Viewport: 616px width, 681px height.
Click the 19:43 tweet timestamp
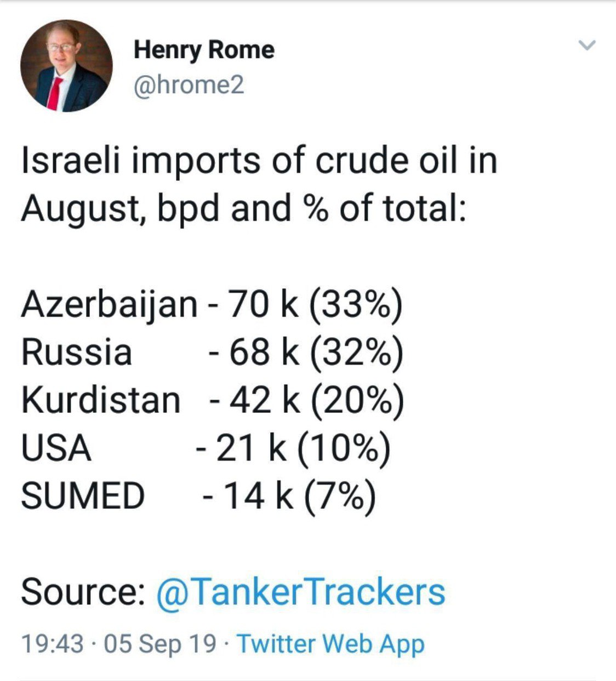tap(53, 644)
